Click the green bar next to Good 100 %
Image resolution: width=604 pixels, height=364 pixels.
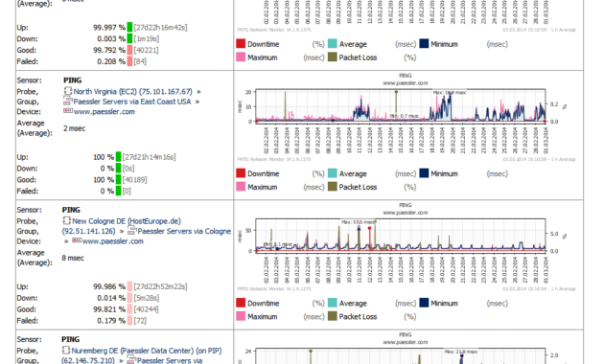(x=118, y=180)
